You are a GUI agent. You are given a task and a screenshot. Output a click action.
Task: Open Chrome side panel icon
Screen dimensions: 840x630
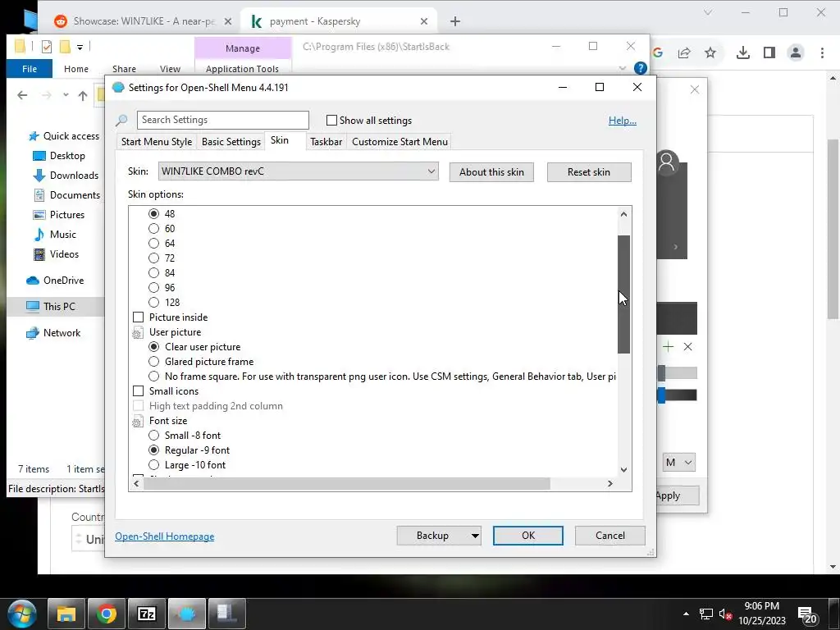point(769,52)
